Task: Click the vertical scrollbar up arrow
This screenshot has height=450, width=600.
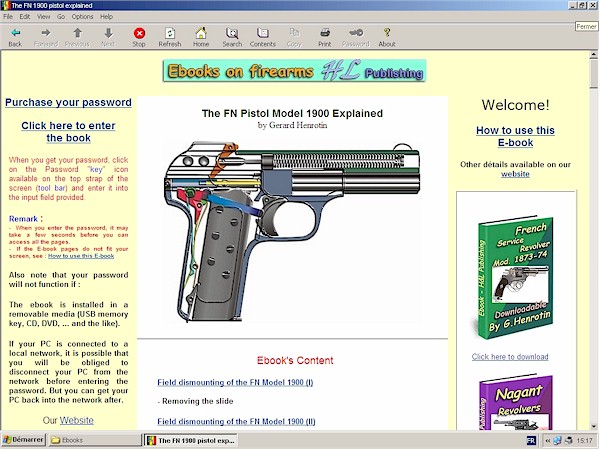Action: tap(593, 55)
